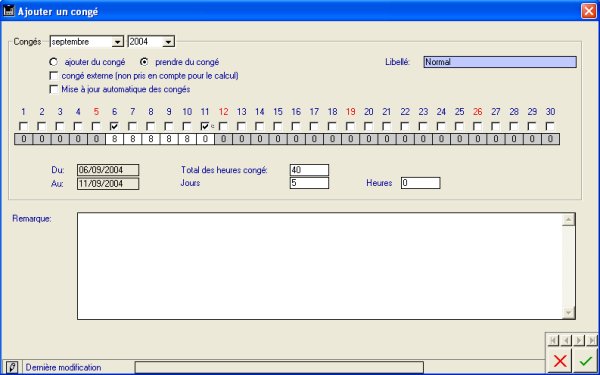The height and width of the screenshot is (375, 600).
Task: Check the day 12 checkbox
Action: (x=223, y=126)
